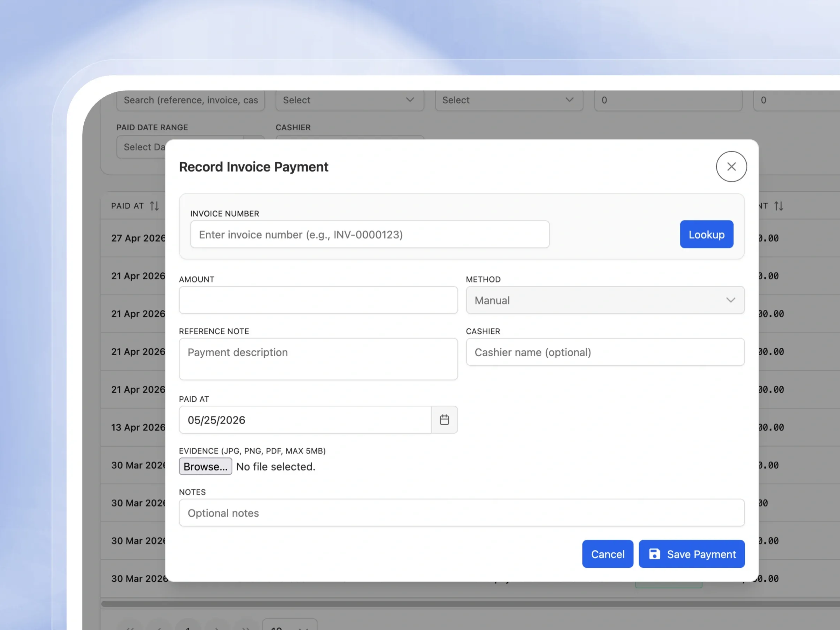Close the Record Invoice Payment dialog
This screenshot has width=840, height=630.
click(731, 166)
